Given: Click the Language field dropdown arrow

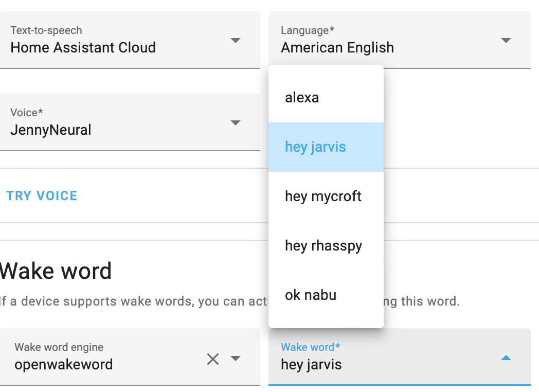Looking at the screenshot, I should (506, 40).
